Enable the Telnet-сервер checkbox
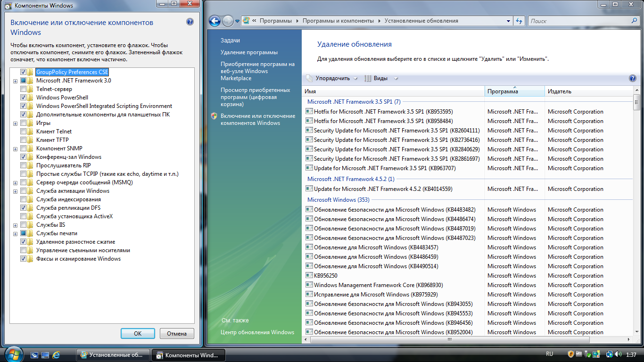This screenshot has height=362, width=644. pos(23,89)
